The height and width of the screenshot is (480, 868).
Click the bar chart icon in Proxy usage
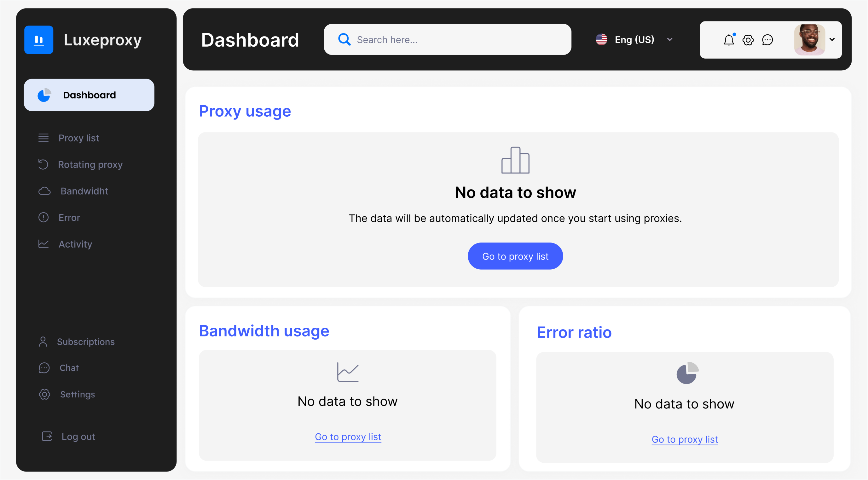click(x=515, y=160)
